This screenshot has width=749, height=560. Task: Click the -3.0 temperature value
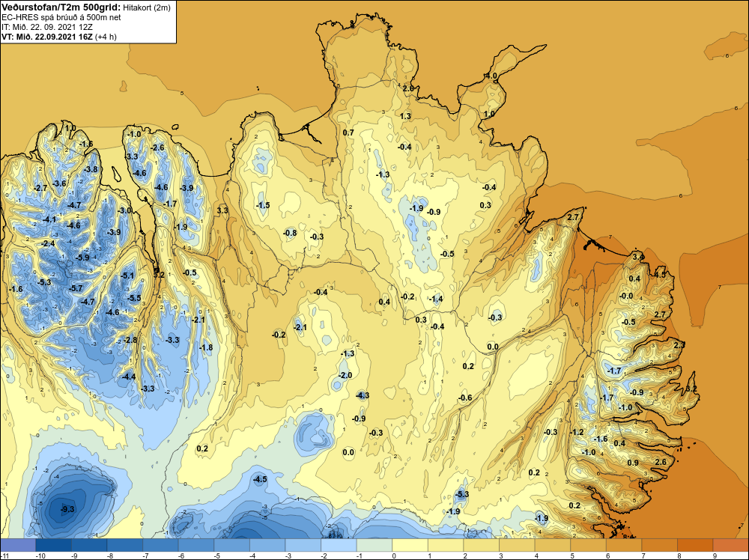point(125,210)
